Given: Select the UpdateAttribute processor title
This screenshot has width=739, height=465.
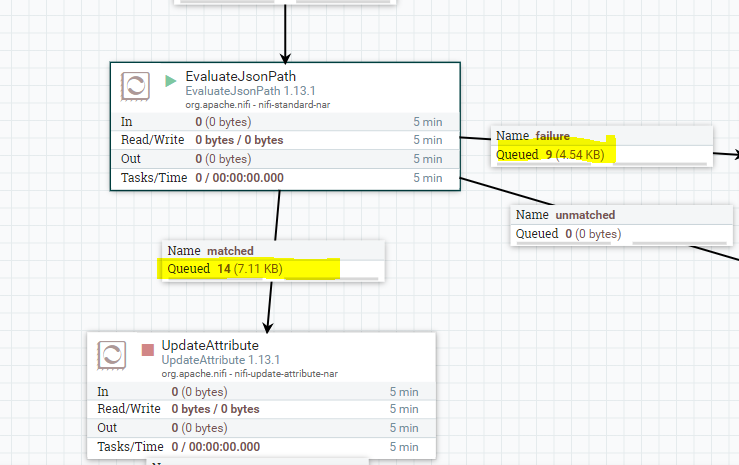Looking at the screenshot, I should (210, 345).
